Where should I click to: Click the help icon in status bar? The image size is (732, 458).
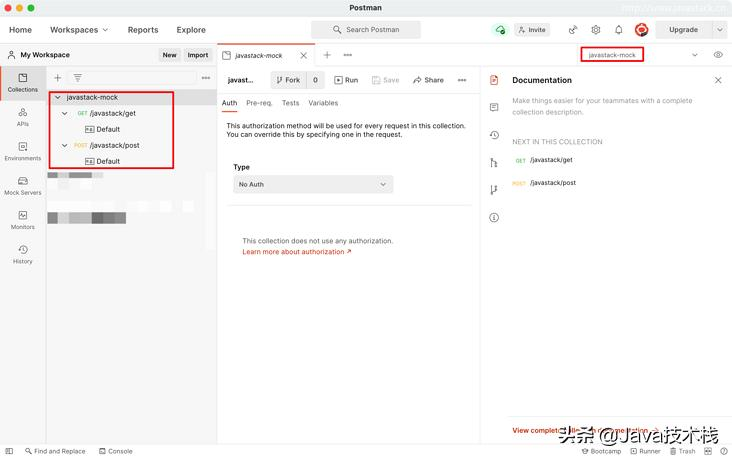[x=724, y=451]
